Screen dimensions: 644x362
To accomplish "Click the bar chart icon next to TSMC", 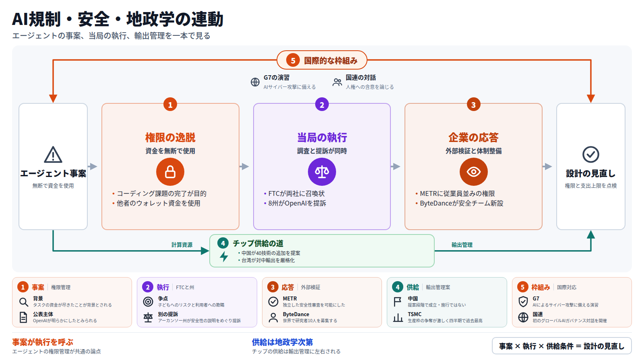I will pos(398,317).
